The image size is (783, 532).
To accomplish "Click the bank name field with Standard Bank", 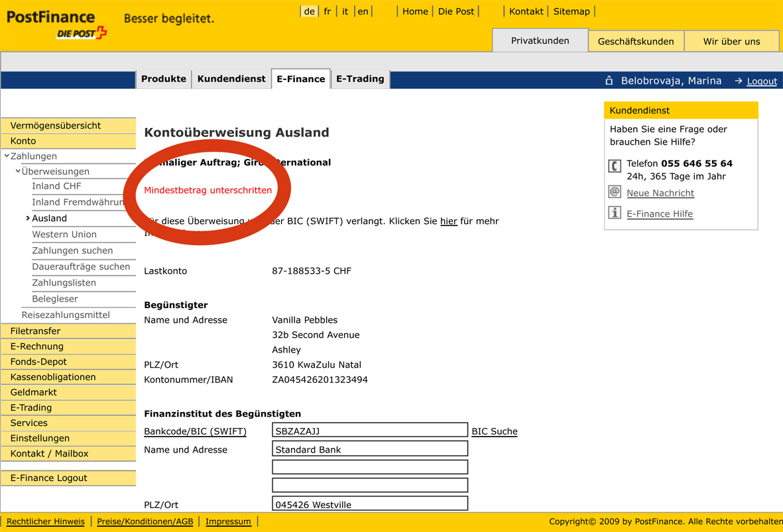I will point(370,449).
